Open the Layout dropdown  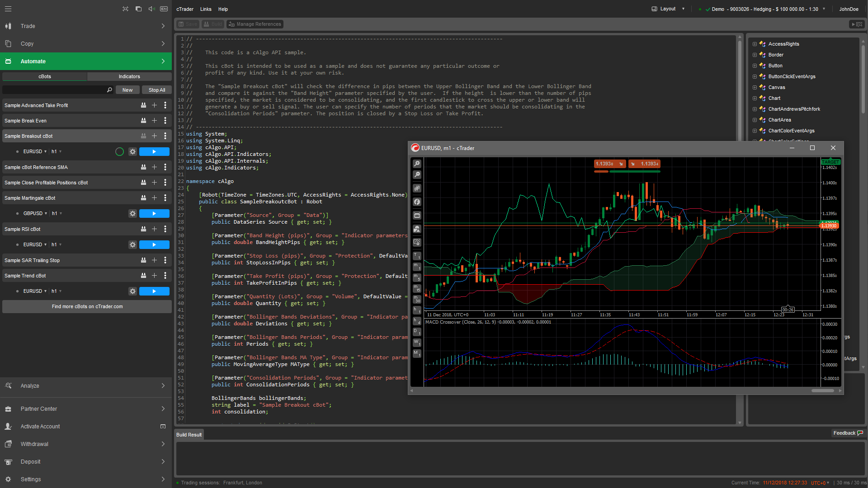[668, 9]
